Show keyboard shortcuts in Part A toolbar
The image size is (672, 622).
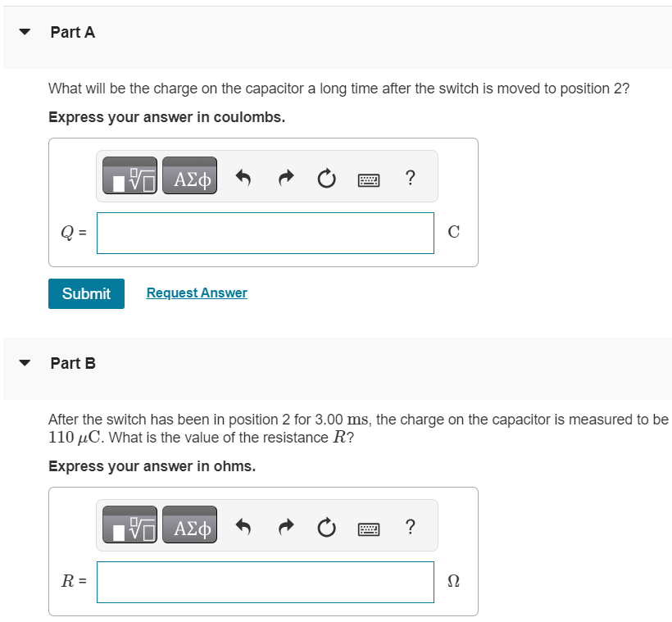point(369,179)
